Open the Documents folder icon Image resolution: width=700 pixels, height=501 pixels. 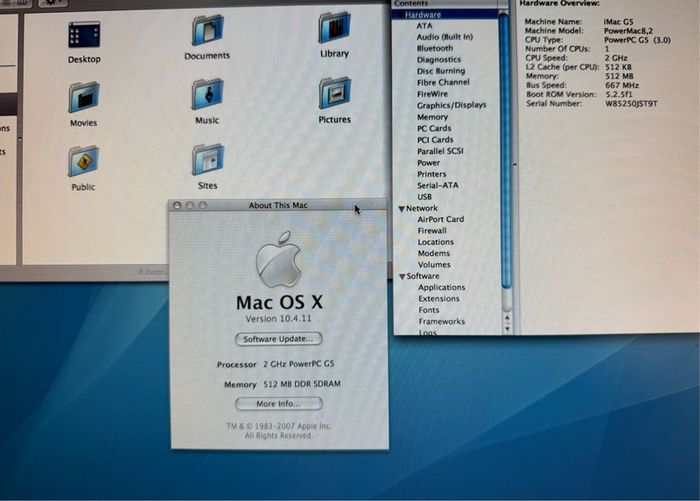pos(208,30)
